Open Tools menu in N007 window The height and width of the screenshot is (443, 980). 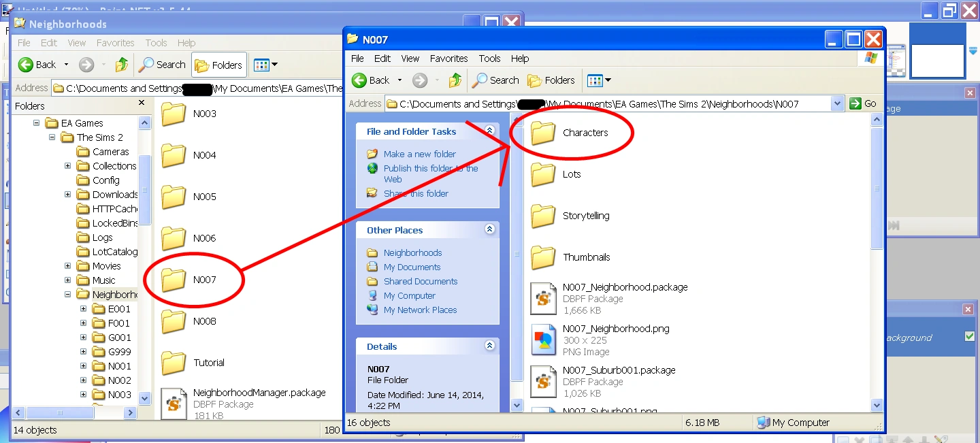tap(489, 59)
